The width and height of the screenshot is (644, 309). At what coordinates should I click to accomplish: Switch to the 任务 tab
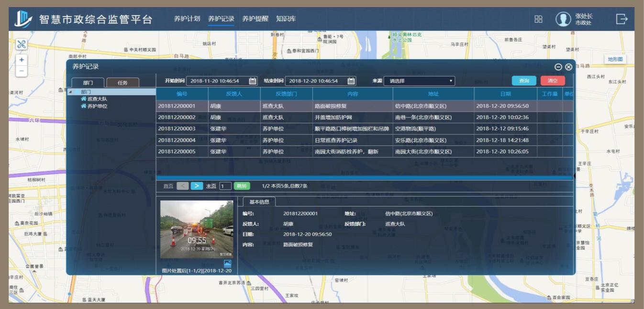122,83
